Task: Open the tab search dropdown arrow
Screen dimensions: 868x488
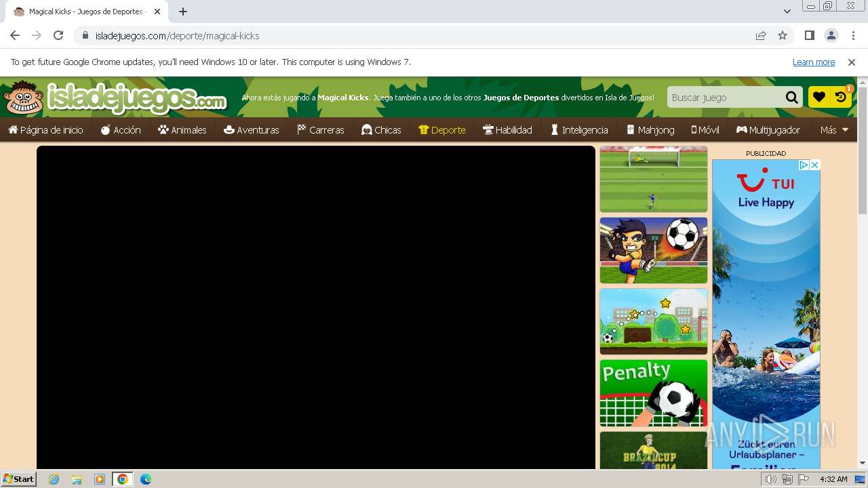Action: [787, 12]
